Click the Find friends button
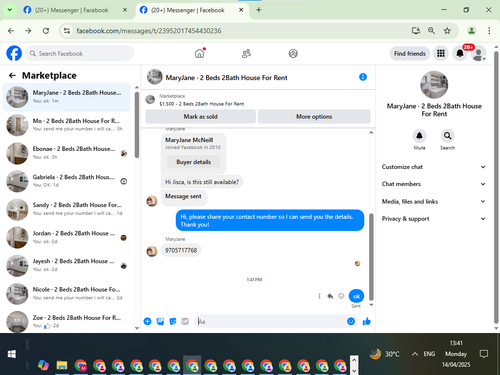The image size is (500, 375). point(410,53)
